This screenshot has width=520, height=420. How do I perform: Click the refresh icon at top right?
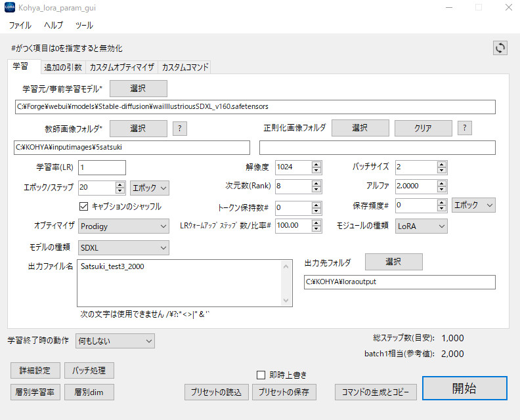(x=500, y=48)
